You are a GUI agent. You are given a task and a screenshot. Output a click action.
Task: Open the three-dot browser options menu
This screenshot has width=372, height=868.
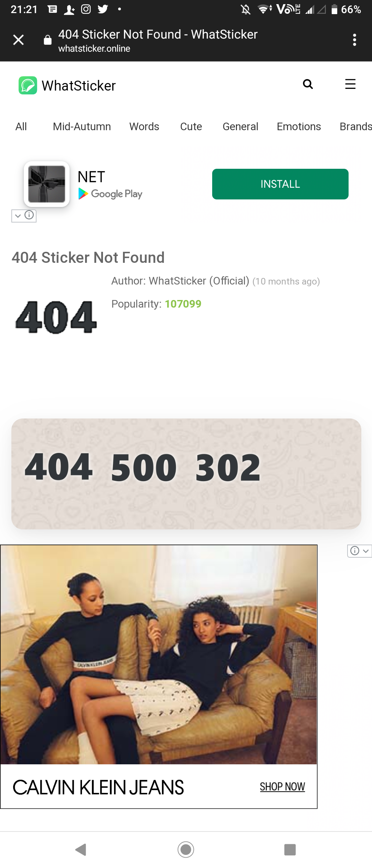coord(354,40)
